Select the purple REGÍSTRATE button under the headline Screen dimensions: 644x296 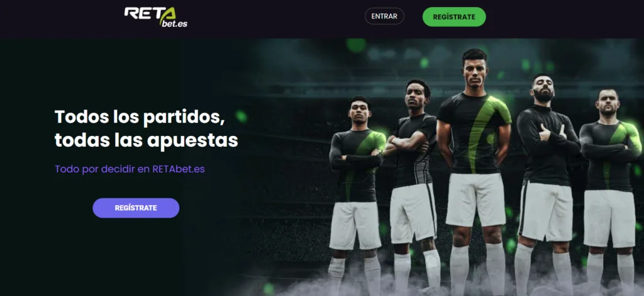(136, 208)
